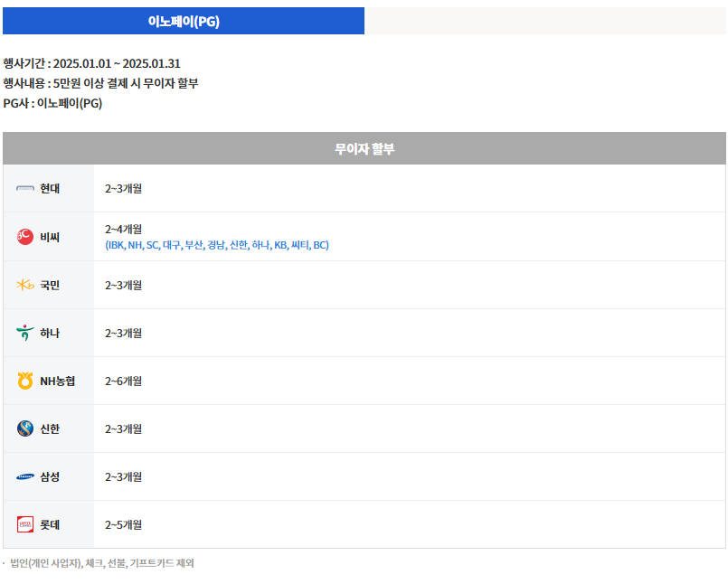The width and height of the screenshot is (728, 584).
Task: Click the blue BC partner banks list text
Action: (x=217, y=245)
